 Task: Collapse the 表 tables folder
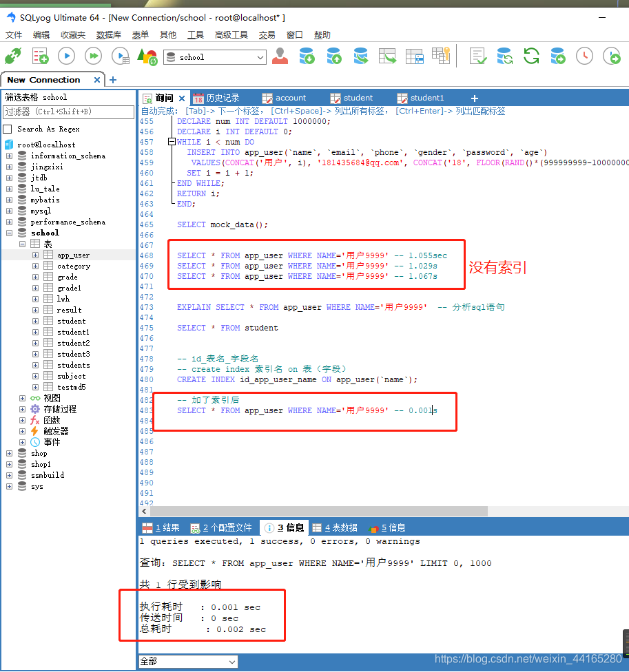[22, 244]
